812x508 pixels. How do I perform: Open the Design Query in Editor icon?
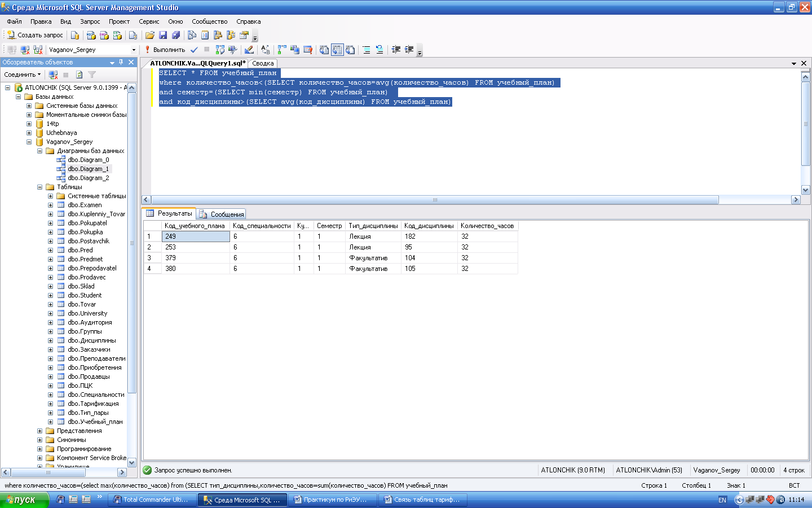coord(249,50)
